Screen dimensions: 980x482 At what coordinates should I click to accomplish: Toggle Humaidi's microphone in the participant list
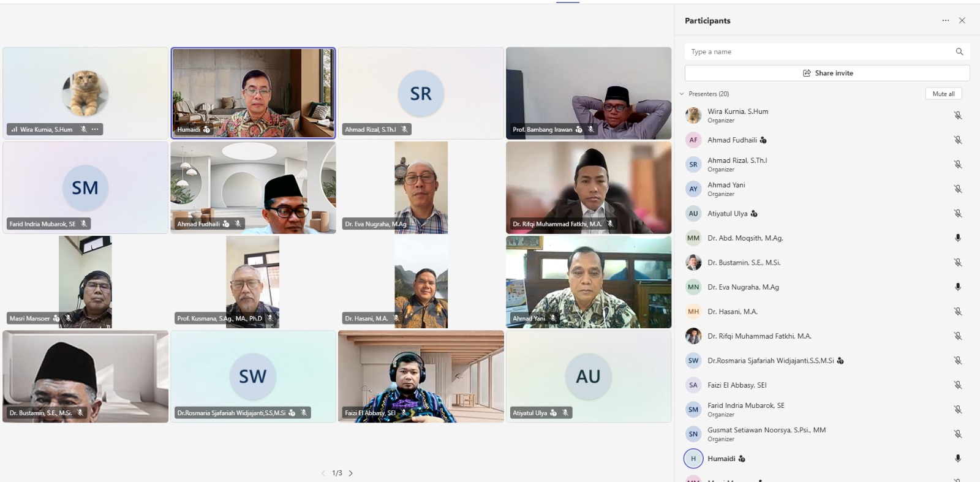click(958, 458)
